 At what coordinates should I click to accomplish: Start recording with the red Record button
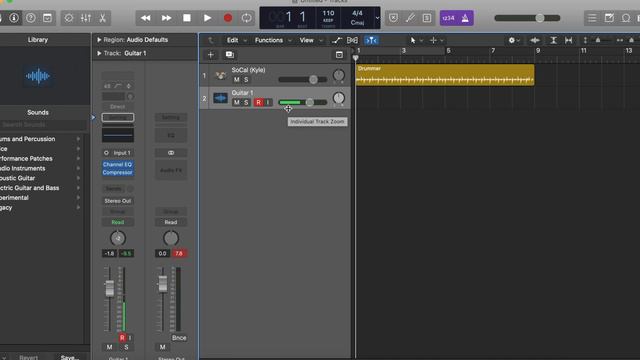[x=228, y=18]
